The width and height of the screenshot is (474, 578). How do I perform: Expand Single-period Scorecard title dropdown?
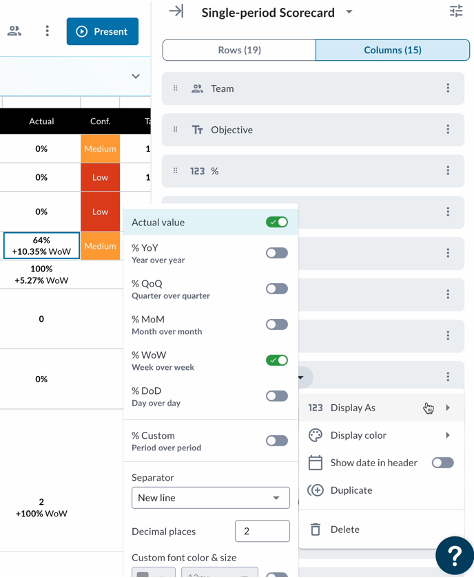(349, 12)
